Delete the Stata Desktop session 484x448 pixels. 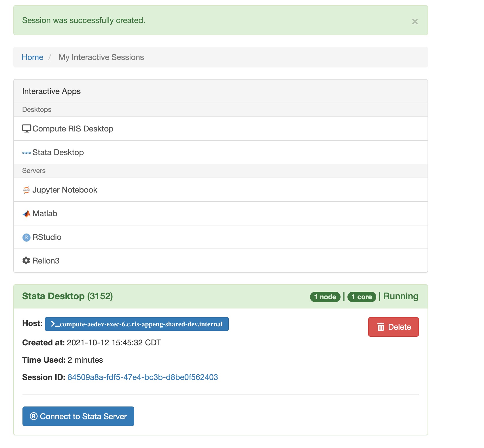394,327
